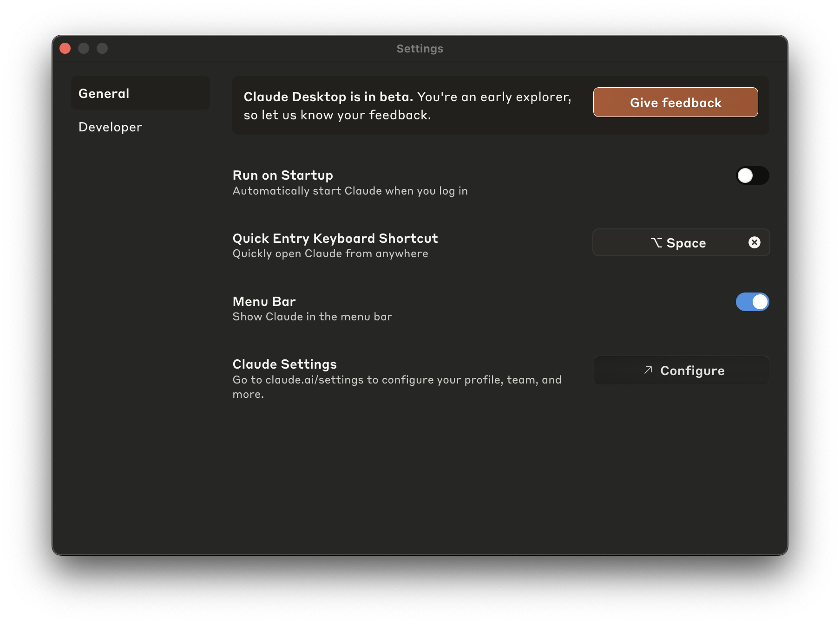Close the Settings window with the red button
The height and width of the screenshot is (624, 840).
(65, 48)
